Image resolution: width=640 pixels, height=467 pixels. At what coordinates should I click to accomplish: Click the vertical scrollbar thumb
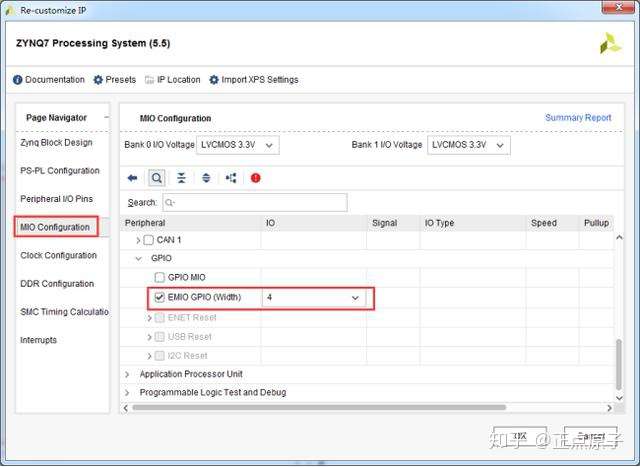pyautogui.click(x=619, y=364)
